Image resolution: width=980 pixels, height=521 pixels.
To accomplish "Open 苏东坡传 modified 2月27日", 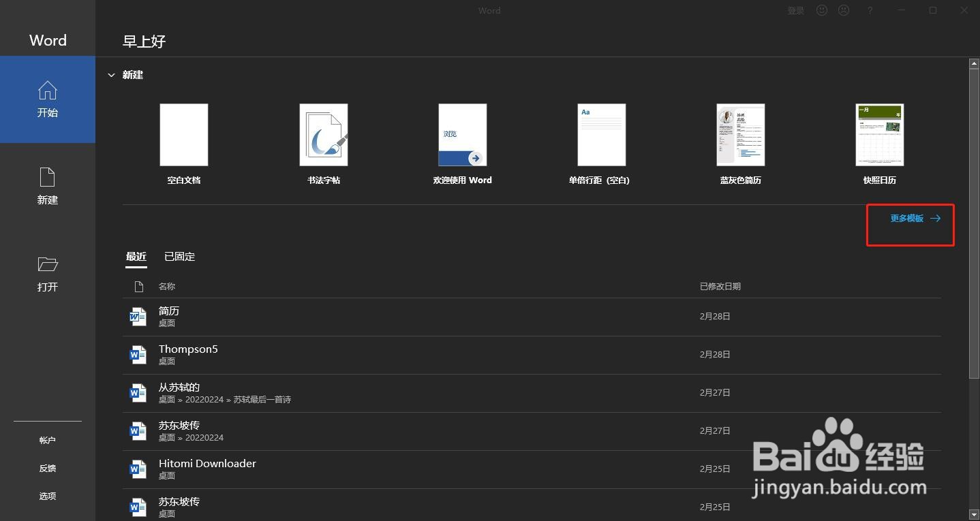I will 532,431.
